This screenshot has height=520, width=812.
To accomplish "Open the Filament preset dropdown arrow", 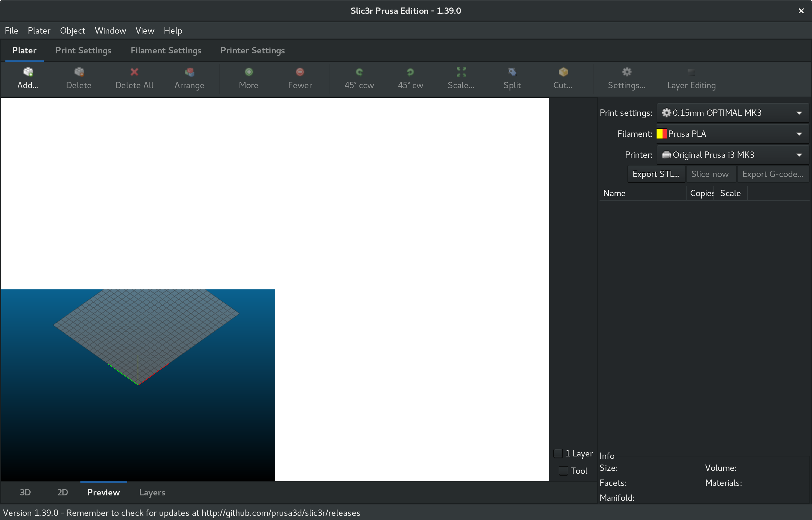I will 799,134.
